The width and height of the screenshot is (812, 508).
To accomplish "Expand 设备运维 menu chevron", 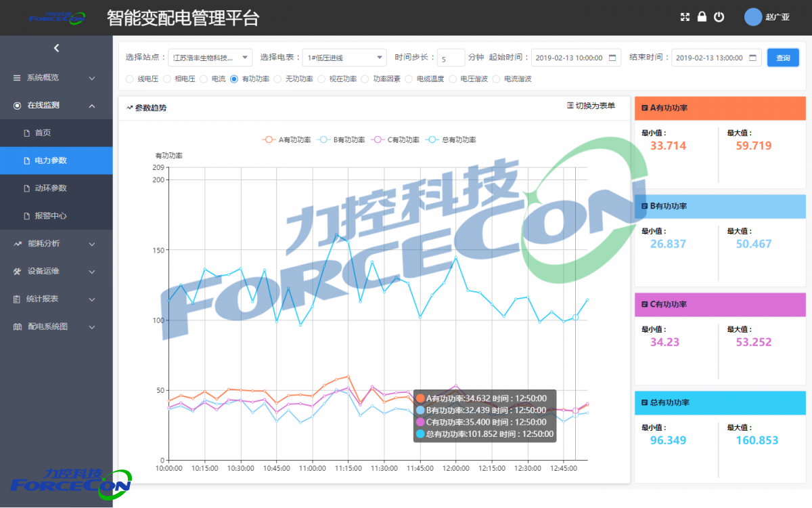I will 92,272.
